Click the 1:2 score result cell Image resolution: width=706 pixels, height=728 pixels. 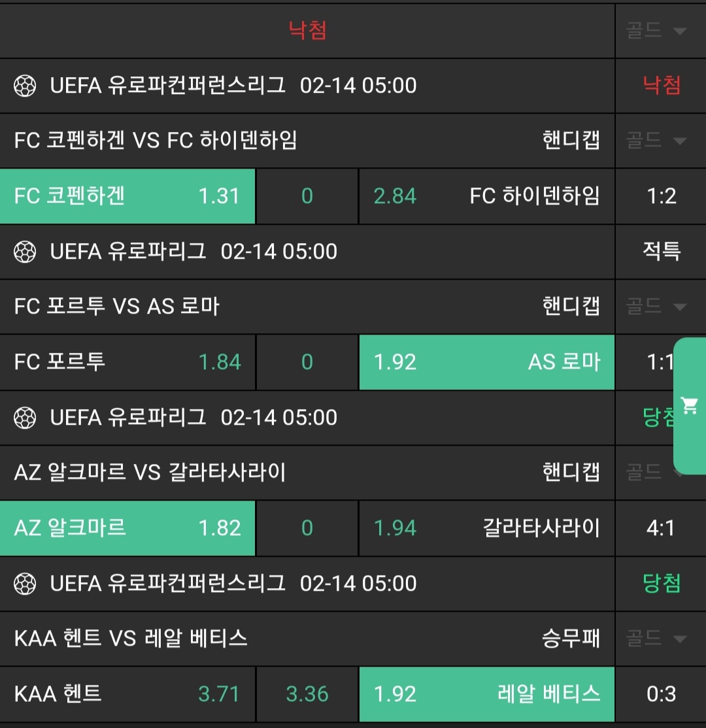click(x=661, y=196)
